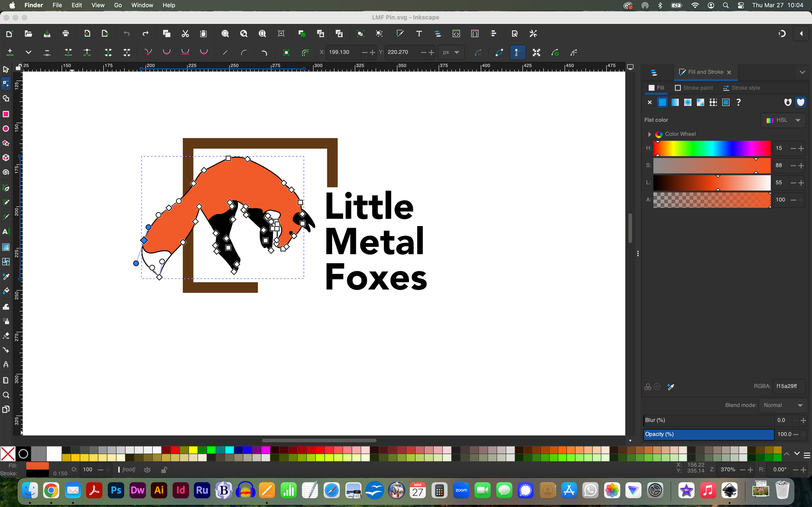Viewport: 812px width, 507px height.
Task: Choose radial gradient fill type
Action: (x=688, y=103)
